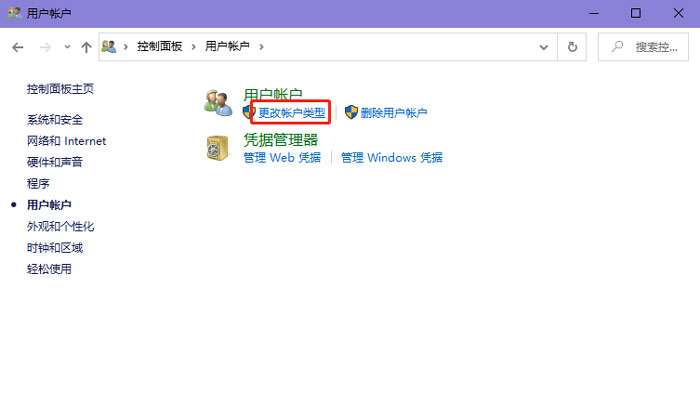Select 用户帐户 in the sidebar
This screenshot has width=700, height=393.
click(x=49, y=205)
